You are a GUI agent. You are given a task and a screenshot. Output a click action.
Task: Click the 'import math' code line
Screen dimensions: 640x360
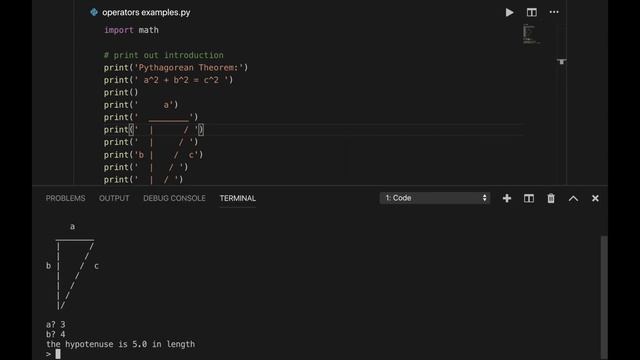pos(131,30)
